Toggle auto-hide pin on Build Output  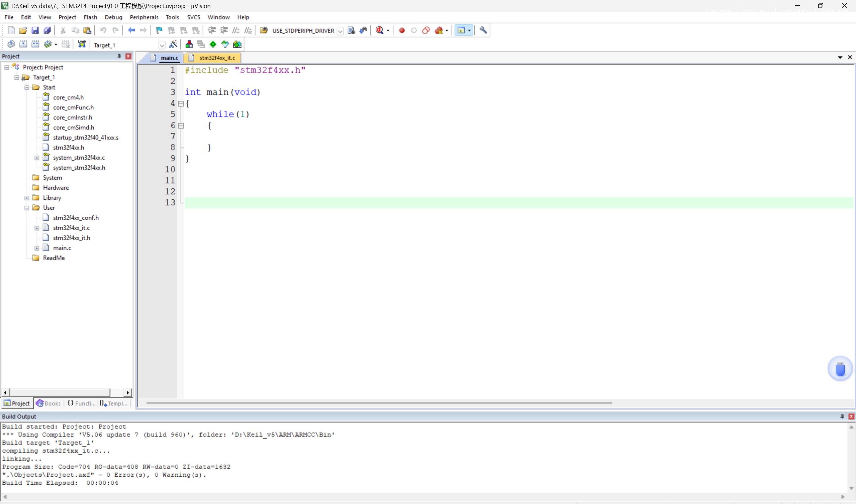pyautogui.click(x=842, y=416)
